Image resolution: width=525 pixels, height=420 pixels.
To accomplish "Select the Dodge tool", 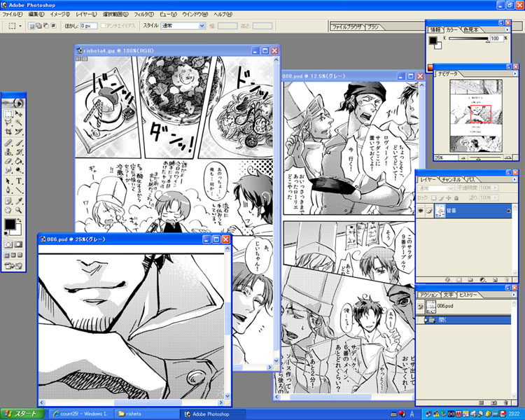I will (x=19, y=170).
